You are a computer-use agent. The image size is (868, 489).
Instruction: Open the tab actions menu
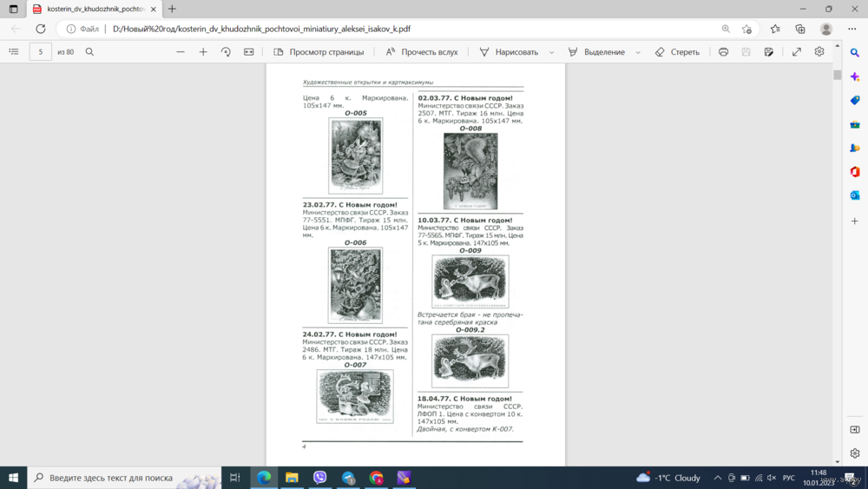tap(13, 9)
